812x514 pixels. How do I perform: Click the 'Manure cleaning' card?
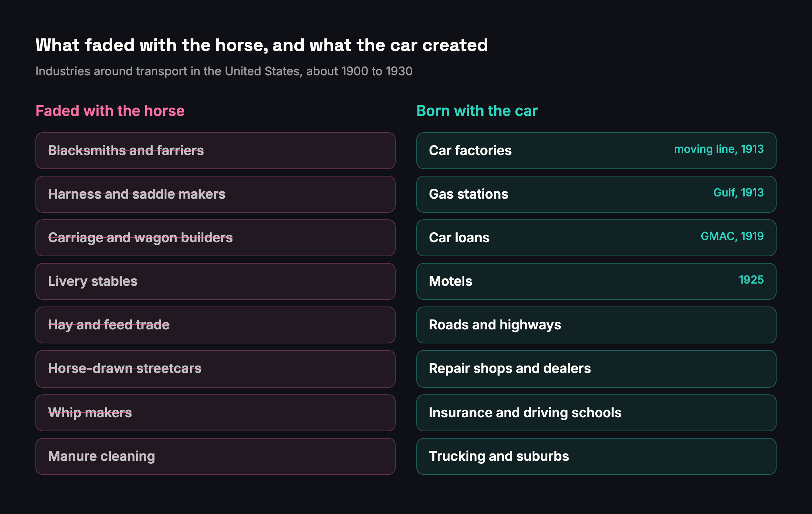point(216,456)
